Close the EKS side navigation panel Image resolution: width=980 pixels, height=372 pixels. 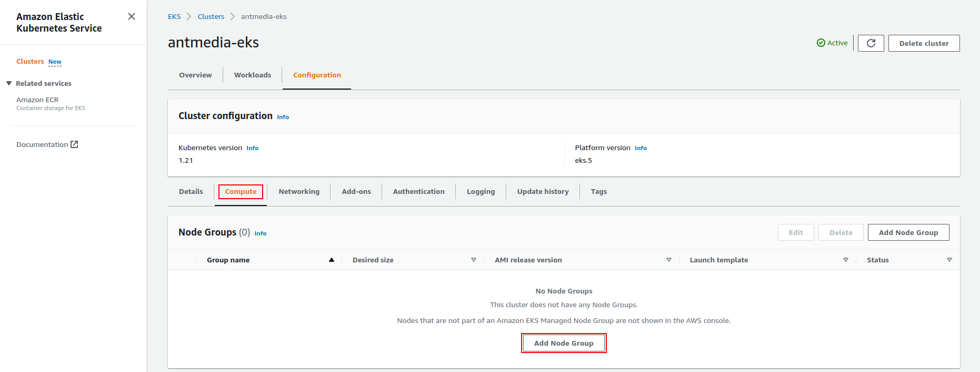pyautogui.click(x=132, y=16)
